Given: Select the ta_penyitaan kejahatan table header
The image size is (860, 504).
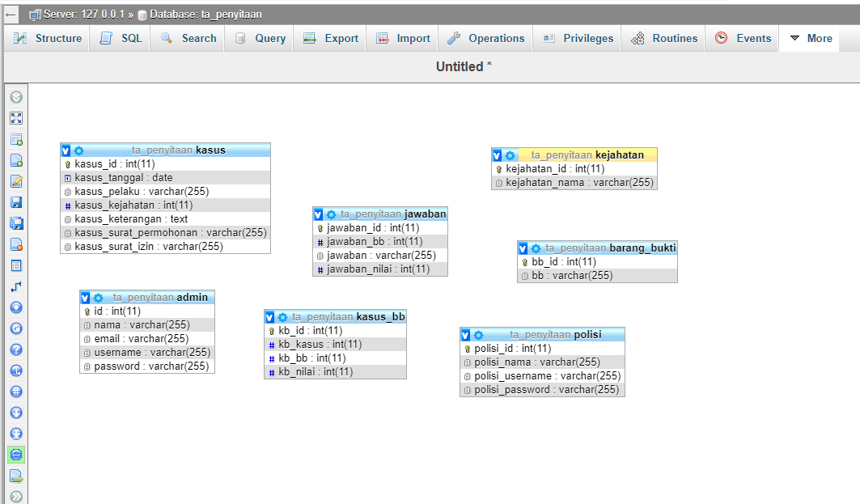Looking at the screenshot, I should tap(587, 155).
